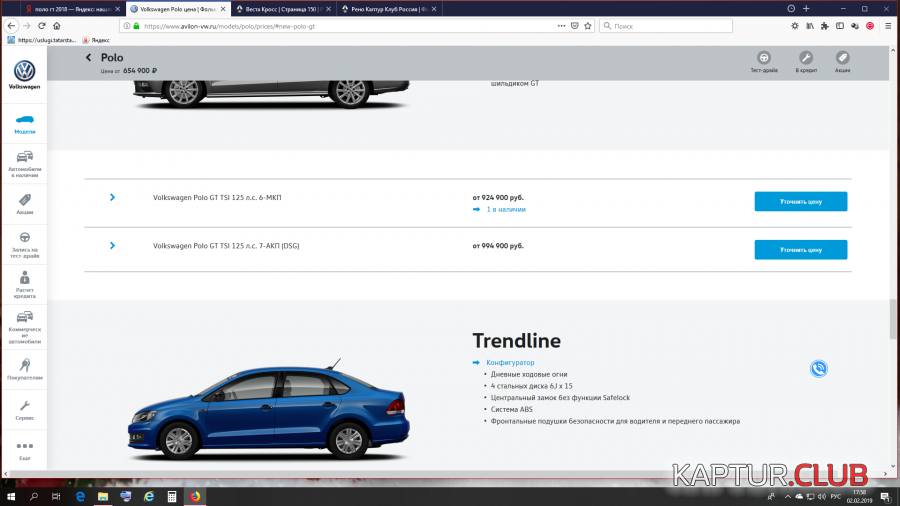Open File Explorer from the taskbar
The width and height of the screenshot is (900, 506).
point(103,496)
